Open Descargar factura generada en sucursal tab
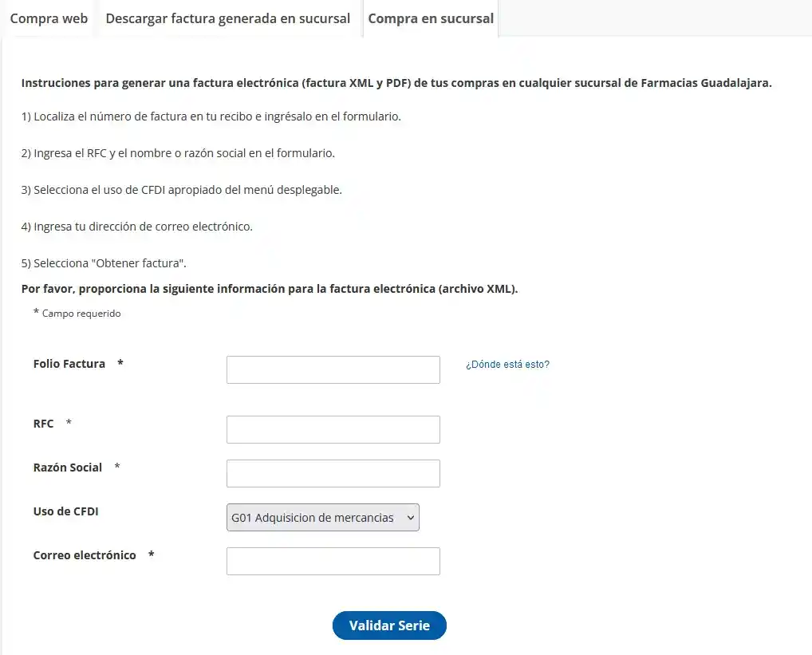 (228, 18)
